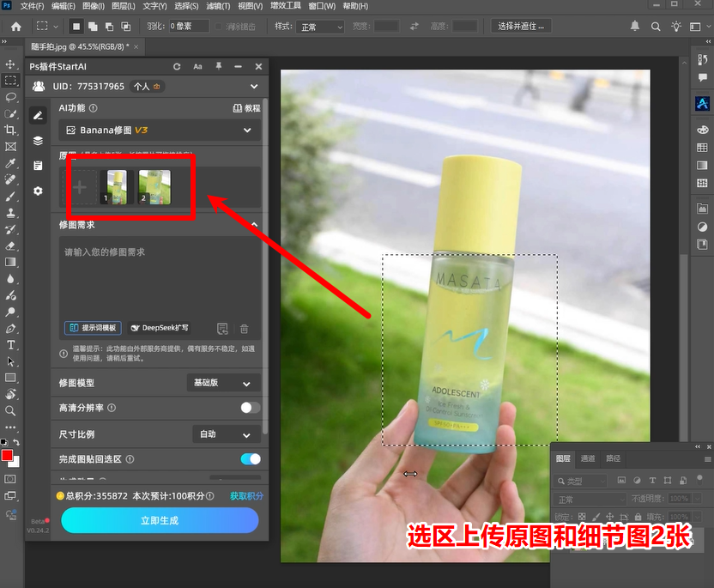Toggle pixel layer filter in Layers panel

[621, 480]
